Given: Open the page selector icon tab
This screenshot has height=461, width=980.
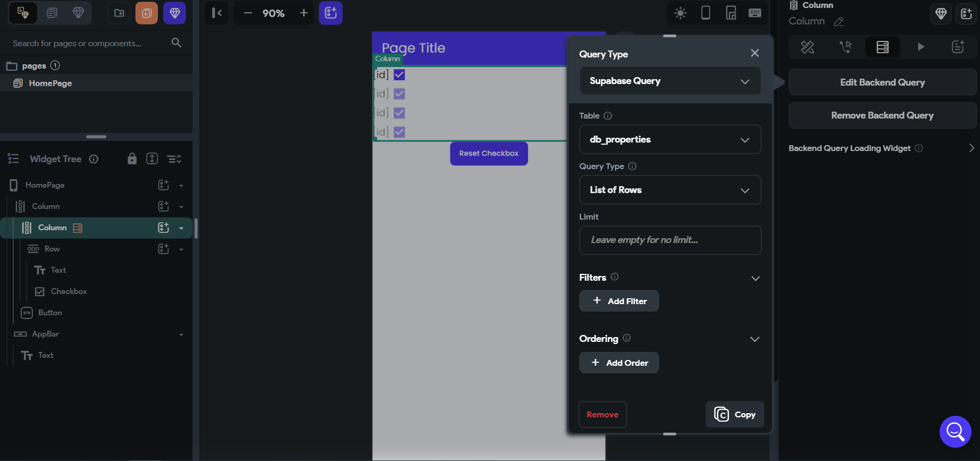Looking at the screenshot, I should (x=52, y=13).
